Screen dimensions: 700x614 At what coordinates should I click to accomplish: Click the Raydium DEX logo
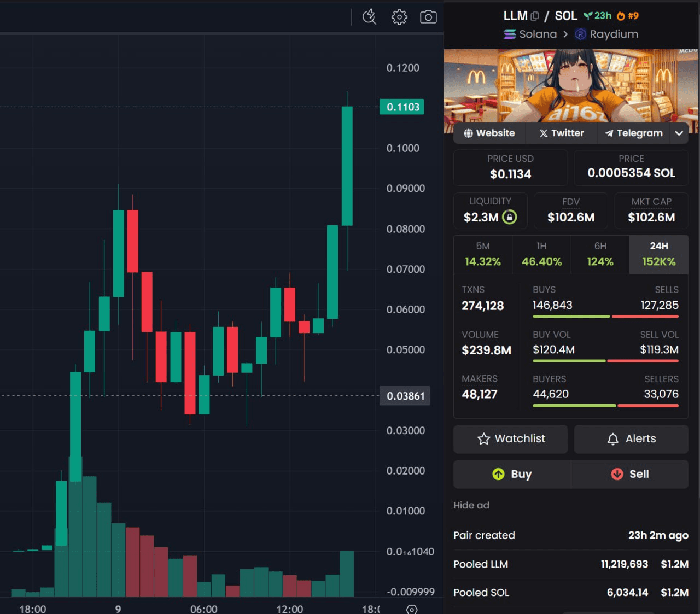point(580,34)
